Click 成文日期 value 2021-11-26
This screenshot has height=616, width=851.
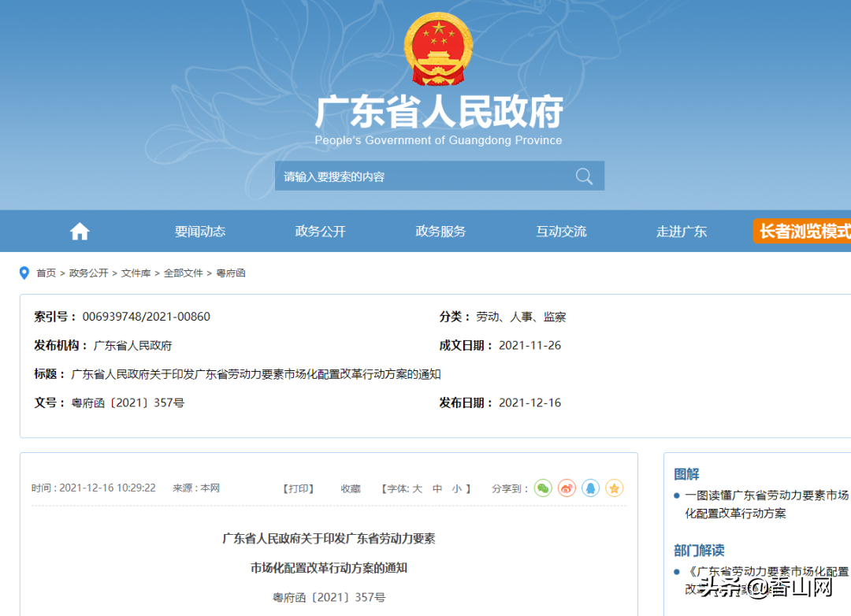tap(530, 346)
